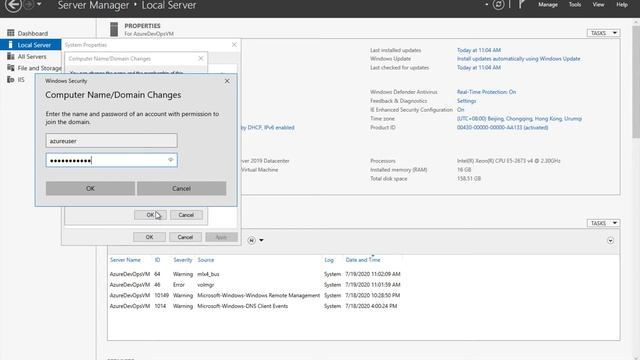Sort events by Severity column
Screen dimensions: 640x360
tap(182, 260)
